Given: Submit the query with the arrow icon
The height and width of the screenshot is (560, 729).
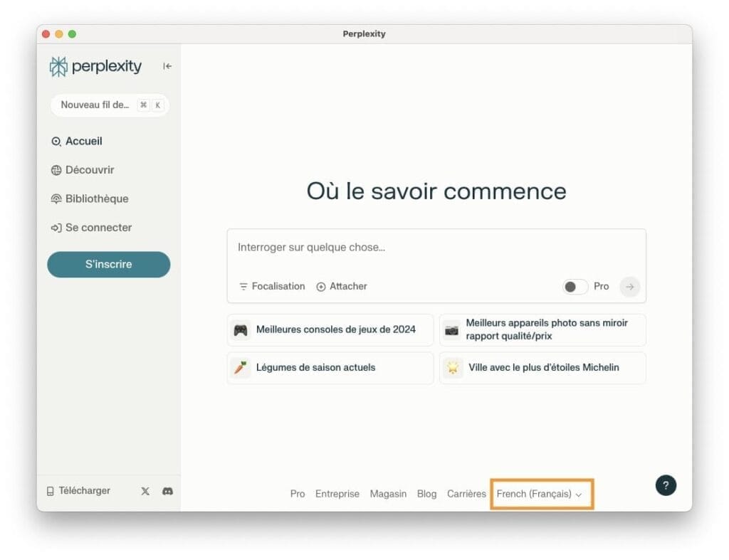Looking at the screenshot, I should tap(629, 287).
